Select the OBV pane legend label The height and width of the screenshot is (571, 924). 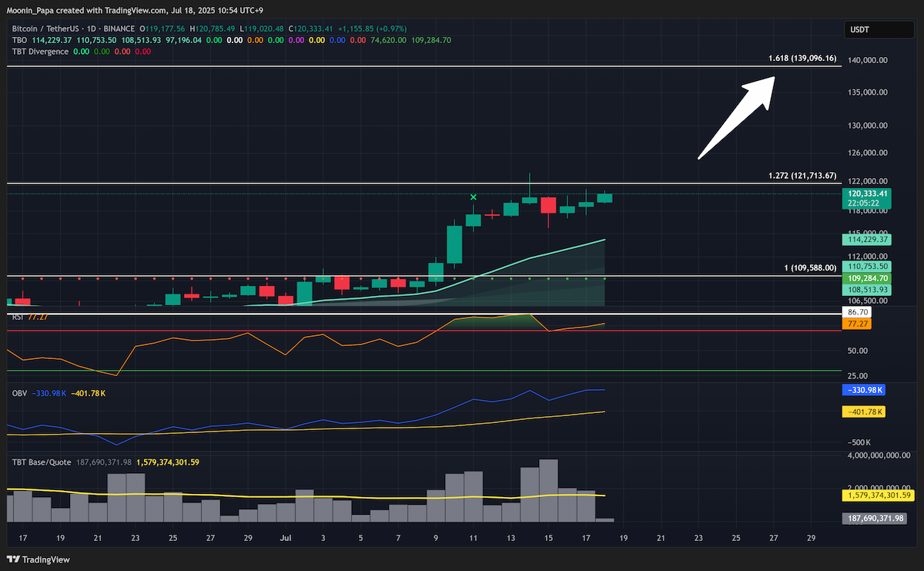pos(19,394)
